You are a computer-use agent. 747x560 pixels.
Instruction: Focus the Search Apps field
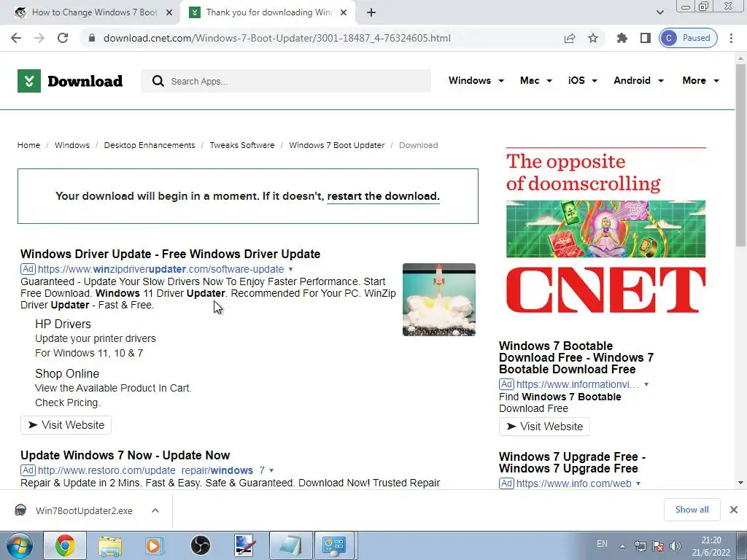[286, 81]
